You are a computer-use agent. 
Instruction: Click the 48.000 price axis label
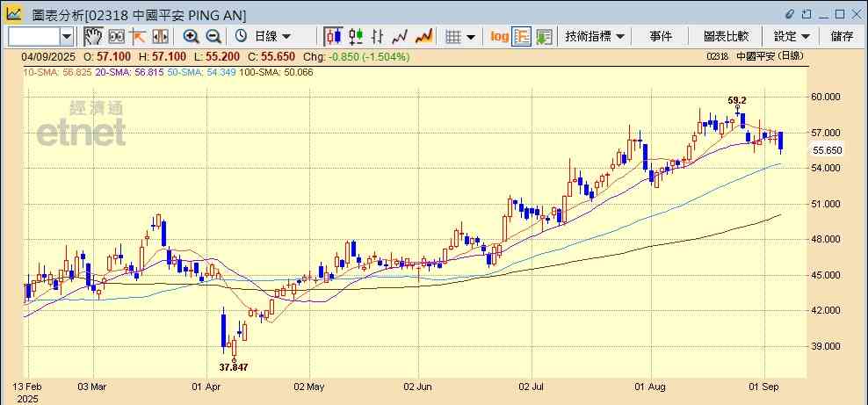pyautogui.click(x=825, y=240)
